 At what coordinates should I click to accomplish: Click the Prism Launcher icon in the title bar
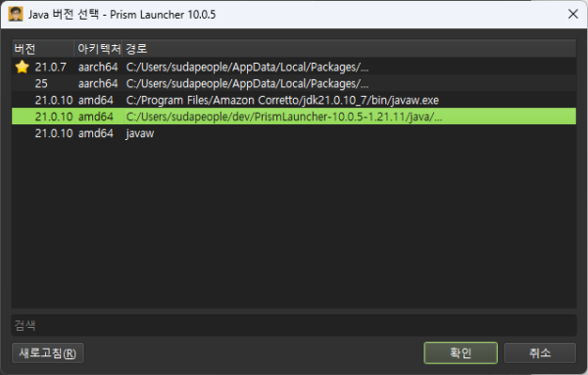(x=16, y=15)
